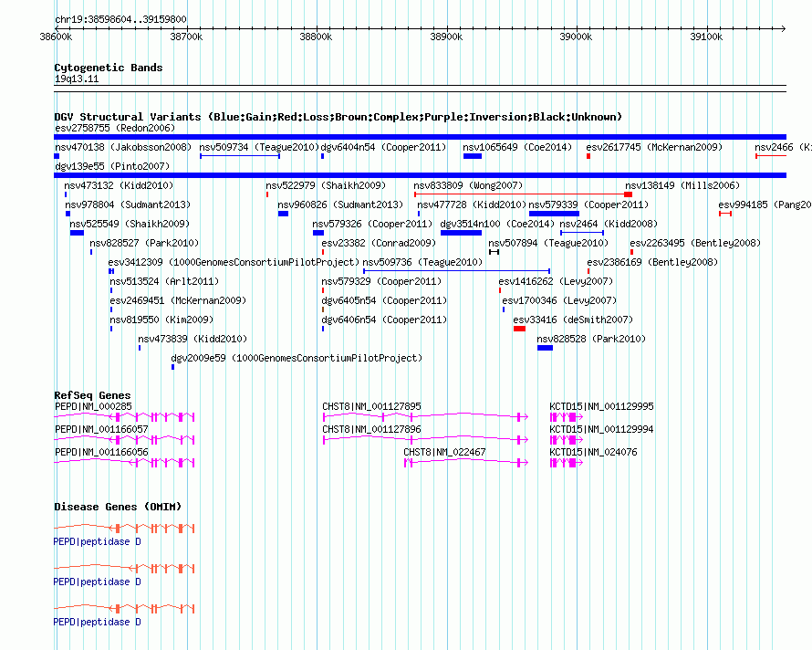Select nsv819550 (Kim2009) variant

click(161, 320)
